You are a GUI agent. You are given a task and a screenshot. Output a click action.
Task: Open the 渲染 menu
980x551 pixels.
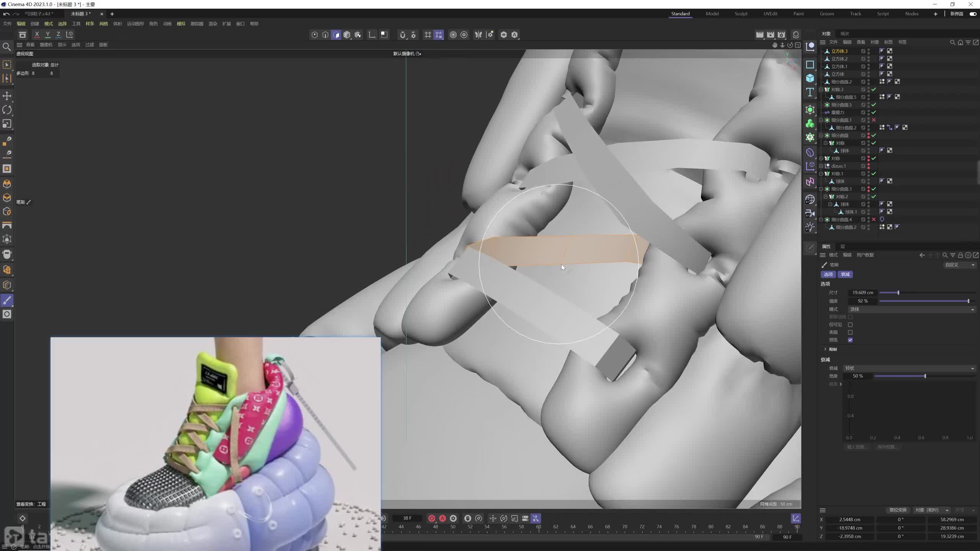(x=213, y=24)
